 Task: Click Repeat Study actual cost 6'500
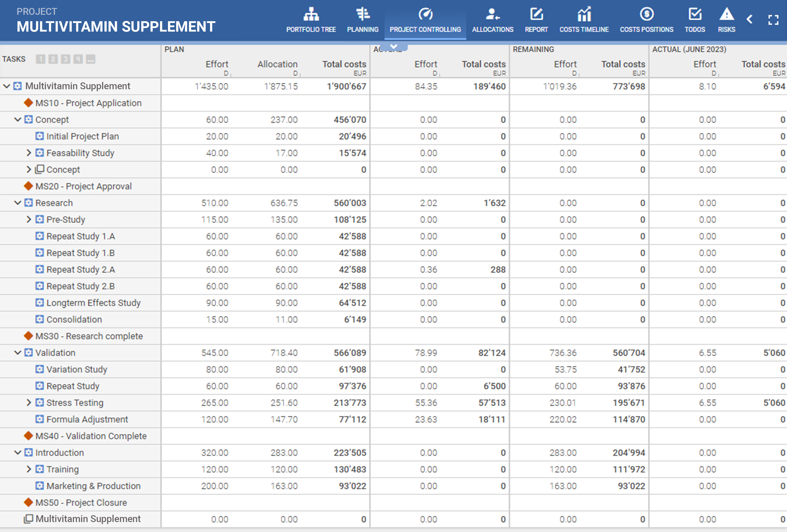[x=494, y=386]
